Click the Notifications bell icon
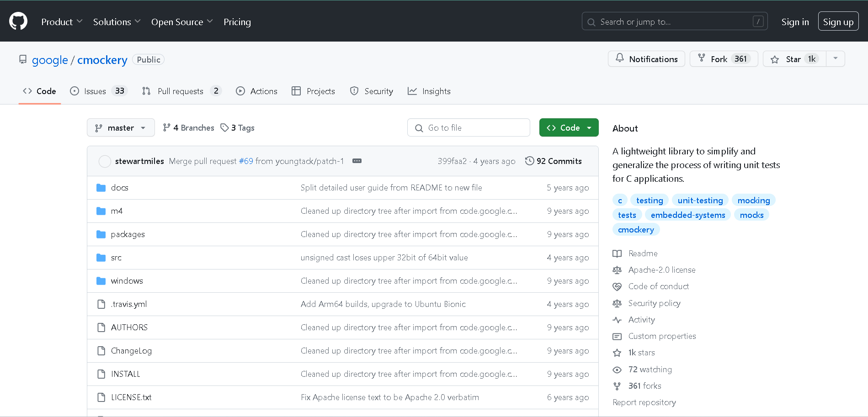This screenshot has height=417, width=868. 619,58
